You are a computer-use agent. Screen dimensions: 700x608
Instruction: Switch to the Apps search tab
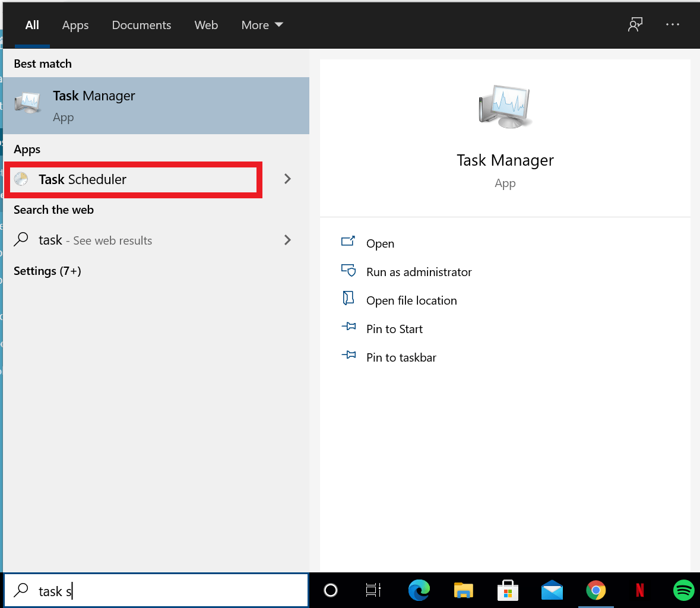tap(75, 25)
